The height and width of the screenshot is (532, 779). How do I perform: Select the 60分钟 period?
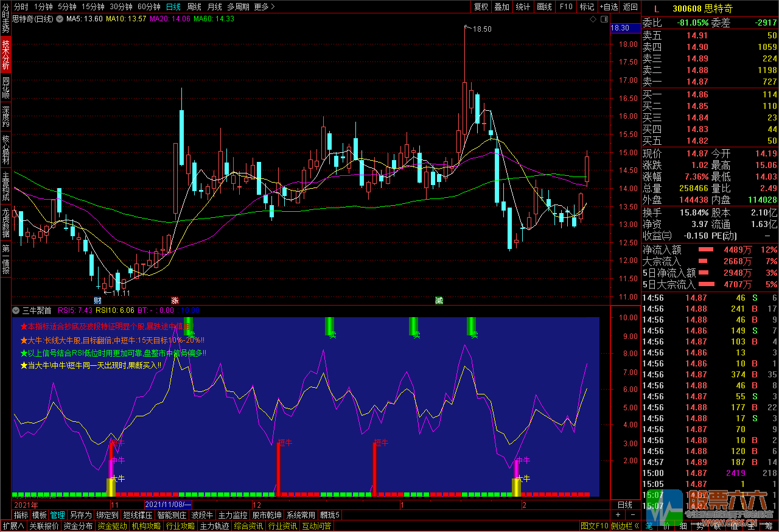click(149, 7)
